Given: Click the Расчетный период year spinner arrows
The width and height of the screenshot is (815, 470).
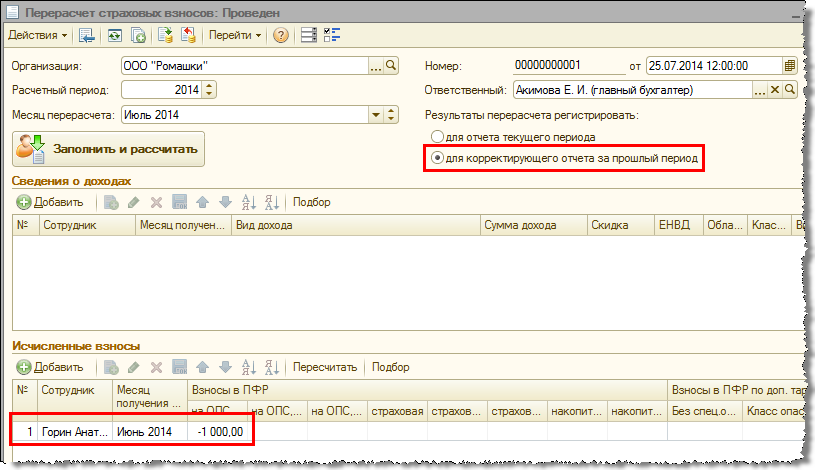Looking at the screenshot, I should (x=209, y=90).
